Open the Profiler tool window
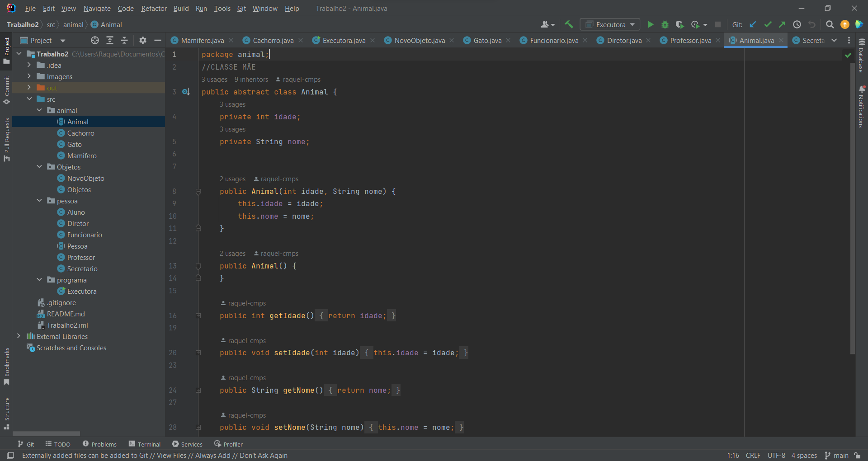This screenshot has width=868, height=461. coord(228,444)
